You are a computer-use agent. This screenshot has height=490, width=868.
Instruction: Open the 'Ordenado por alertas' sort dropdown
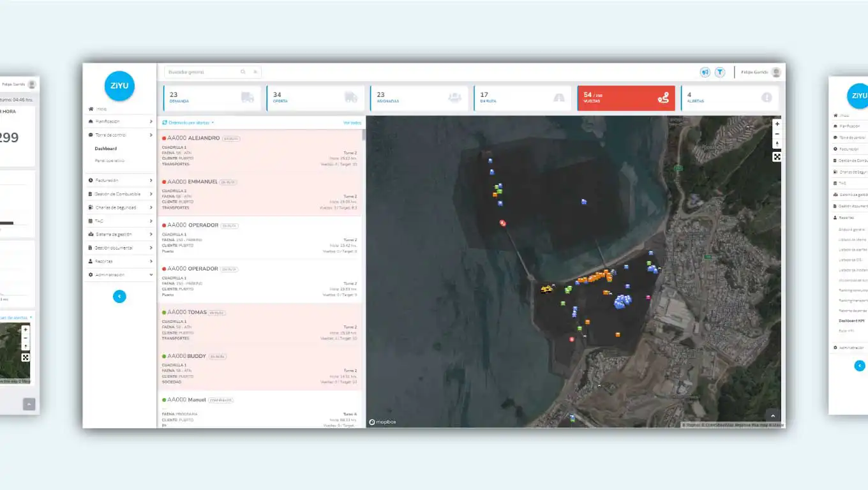(188, 122)
